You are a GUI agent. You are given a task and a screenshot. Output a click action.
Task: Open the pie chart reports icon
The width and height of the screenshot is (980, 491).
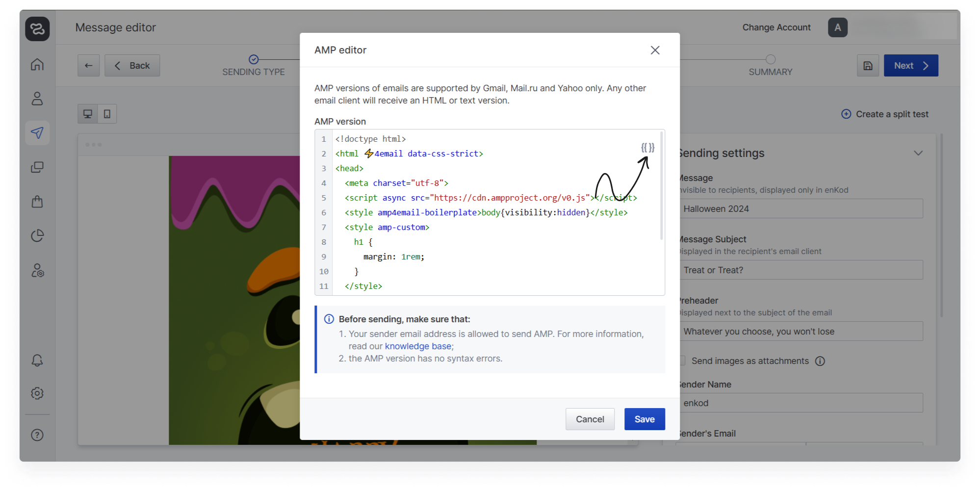tap(37, 236)
